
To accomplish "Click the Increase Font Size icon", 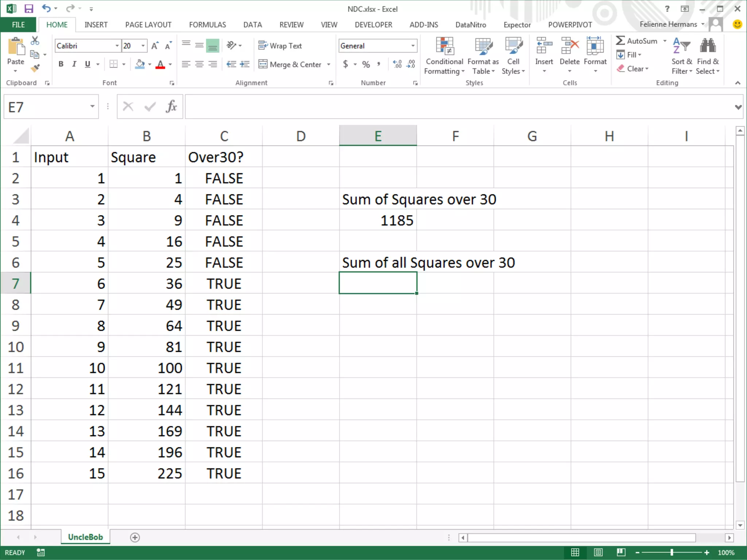I will click(155, 46).
